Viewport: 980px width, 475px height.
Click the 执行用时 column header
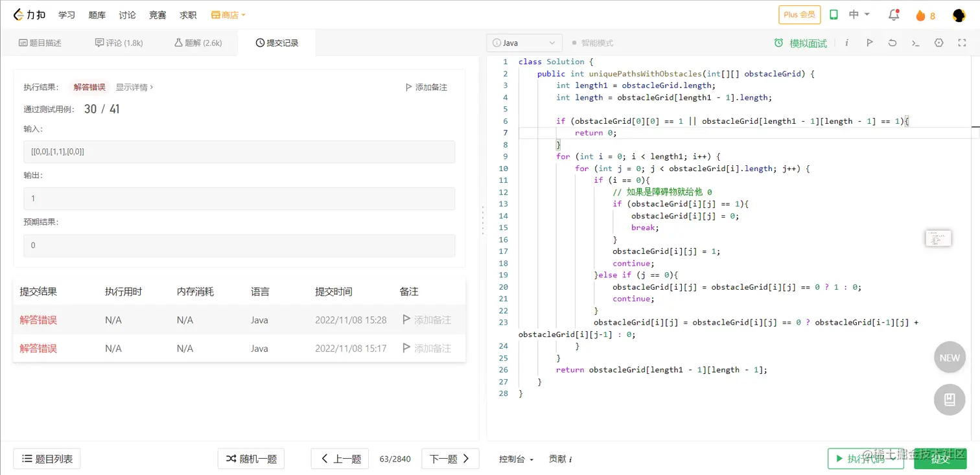123,292
